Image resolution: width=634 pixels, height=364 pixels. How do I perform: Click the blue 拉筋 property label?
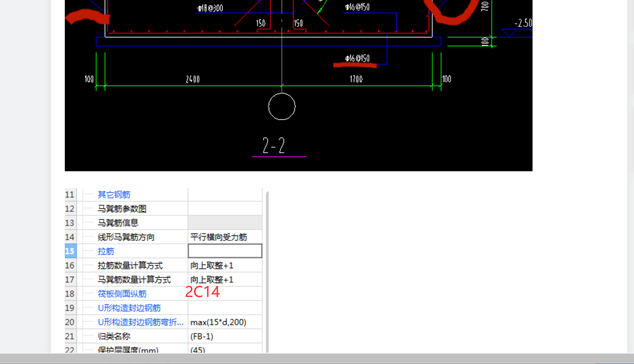[106, 251]
